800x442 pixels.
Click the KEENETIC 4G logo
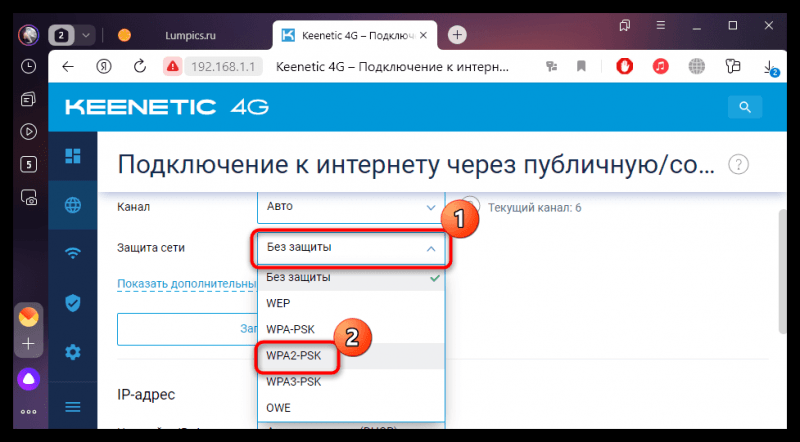(x=167, y=107)
